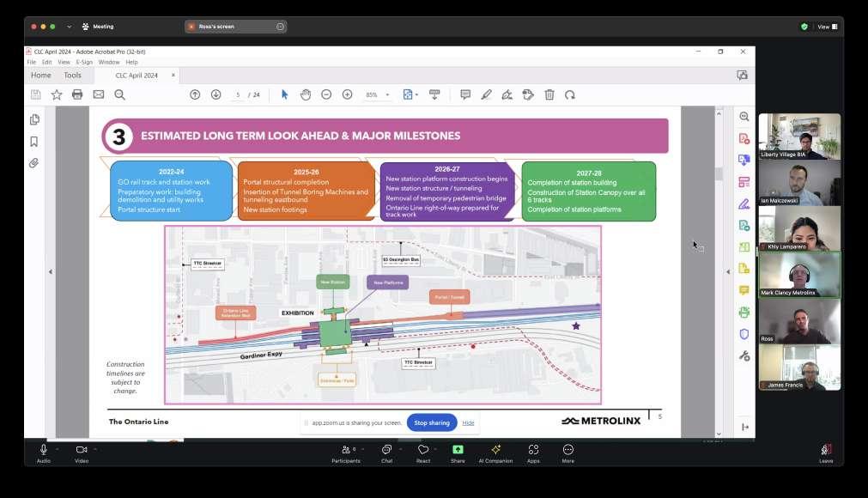This screenshot has width=868, height=498.
Task: Go to next page with down arrow
Action: pos(215,94)
